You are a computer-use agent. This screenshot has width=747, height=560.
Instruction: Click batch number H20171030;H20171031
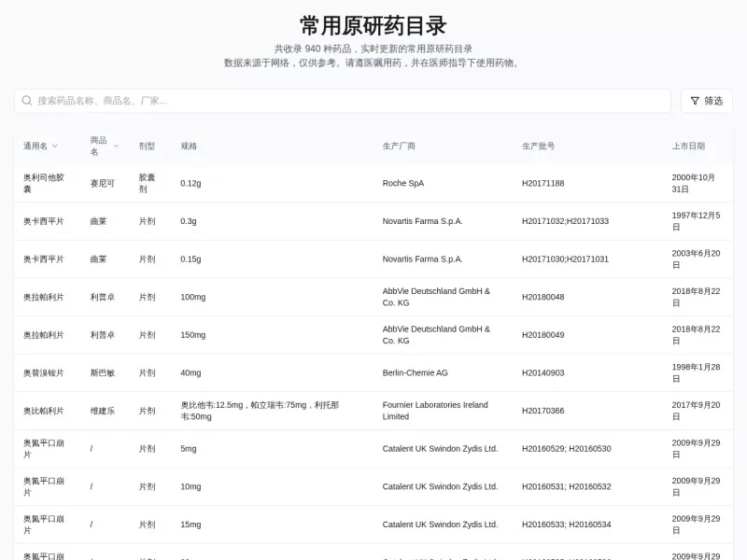point(566,259)
